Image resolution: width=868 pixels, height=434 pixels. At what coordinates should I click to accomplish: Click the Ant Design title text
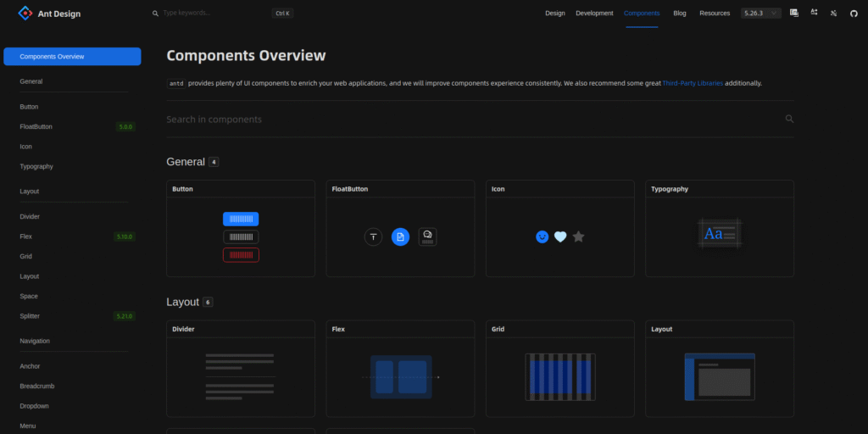(58, 14)
